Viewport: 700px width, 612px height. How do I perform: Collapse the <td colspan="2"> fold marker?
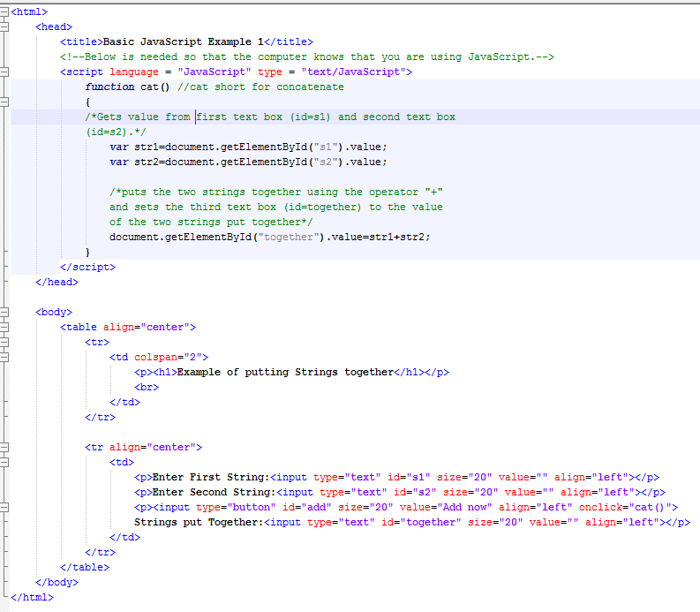(x=4, y=358)
